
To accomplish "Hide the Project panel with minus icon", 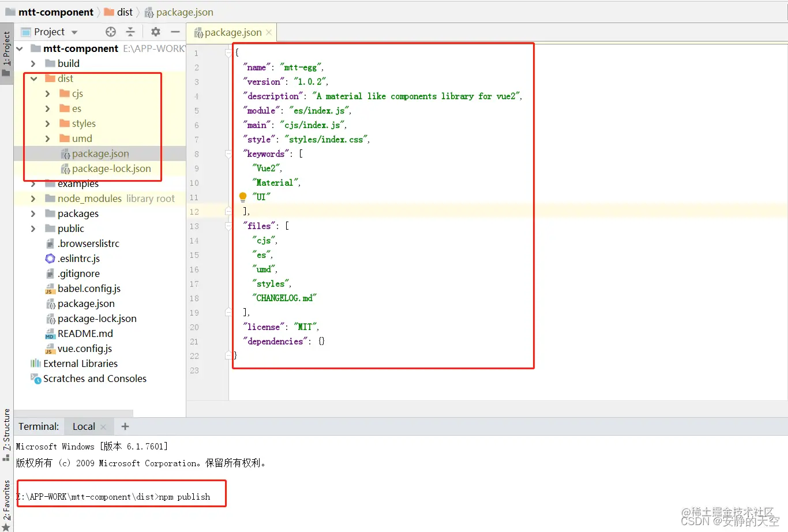I will click(175, 32).
